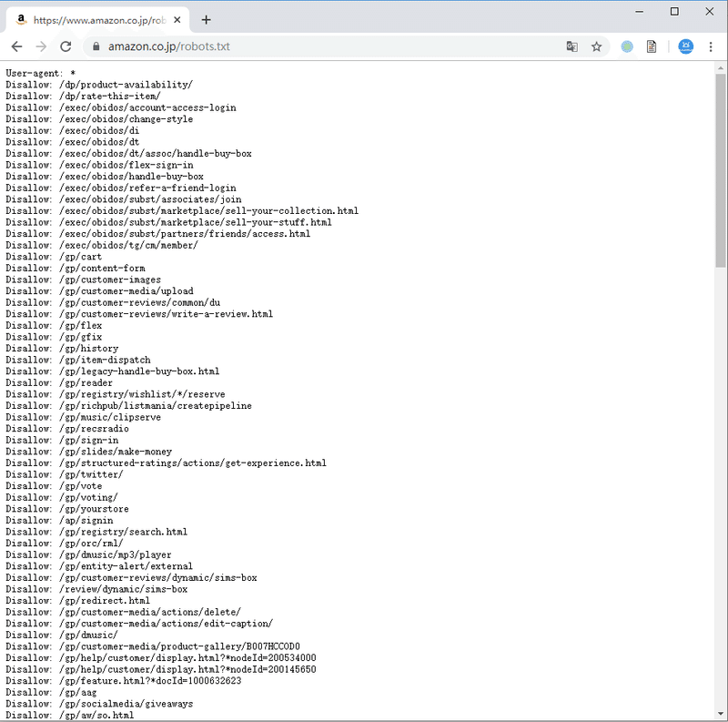The height and width of the screenshot is (722, 728).
Task: Click the product-gallery/B007HCCOD0 line
Action: [153, 646]
